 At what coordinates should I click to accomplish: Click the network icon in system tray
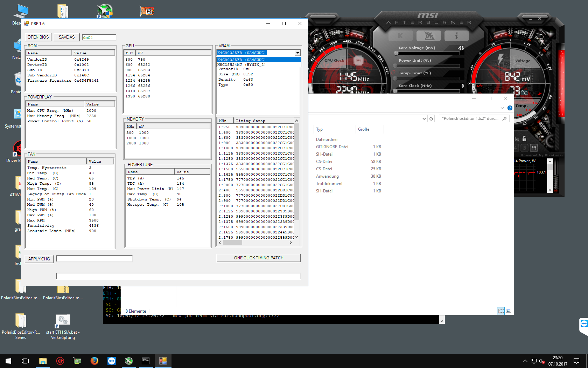coord(533,361)
